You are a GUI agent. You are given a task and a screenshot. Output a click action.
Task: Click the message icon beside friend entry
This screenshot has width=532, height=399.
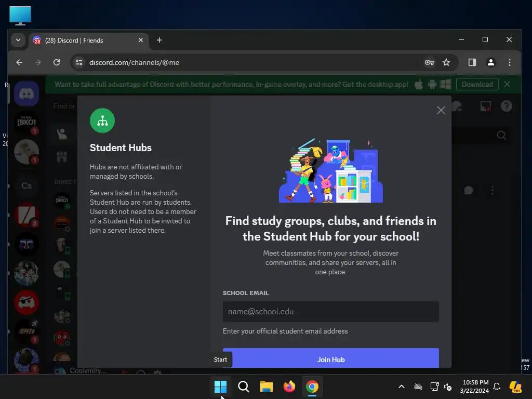pos(469,190)
